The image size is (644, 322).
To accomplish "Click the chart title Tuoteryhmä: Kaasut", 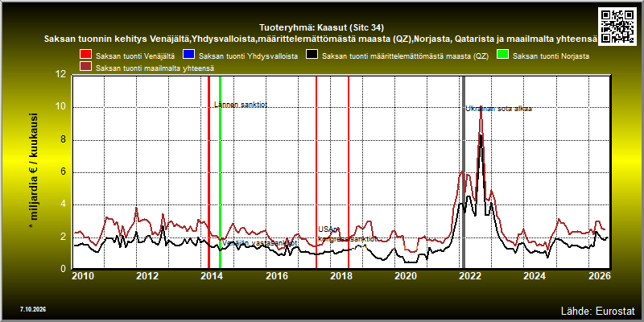I will click(x=321, y=28).
